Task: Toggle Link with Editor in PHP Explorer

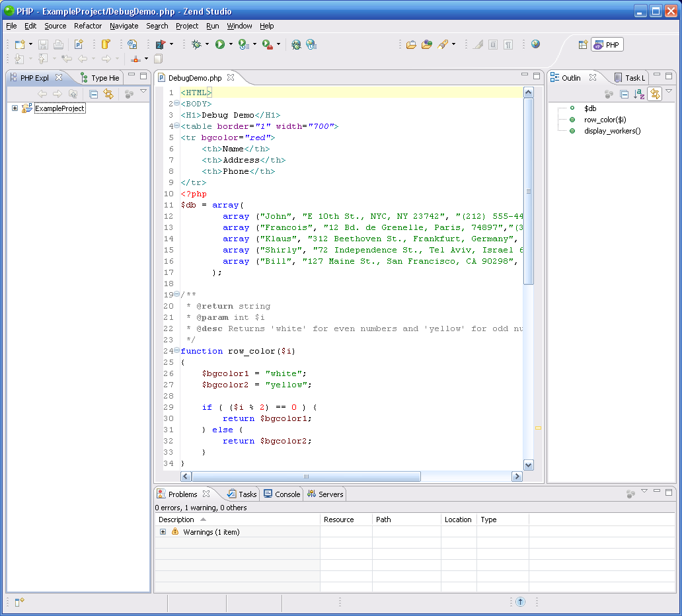Action: pos(108,95)
